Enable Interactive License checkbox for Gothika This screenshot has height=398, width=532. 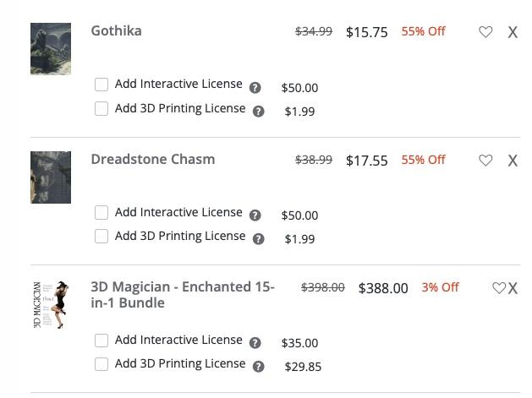click(x=101, y=85)
